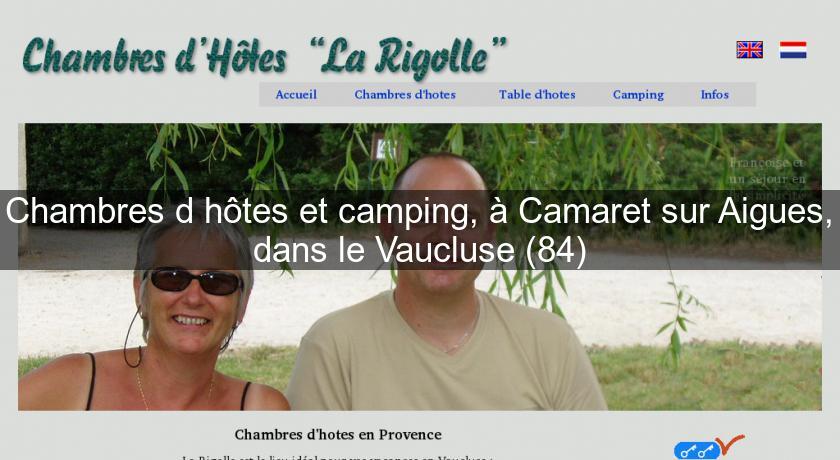Open the Accueil menu item
840x460 pixels.
tap(296, 95)
